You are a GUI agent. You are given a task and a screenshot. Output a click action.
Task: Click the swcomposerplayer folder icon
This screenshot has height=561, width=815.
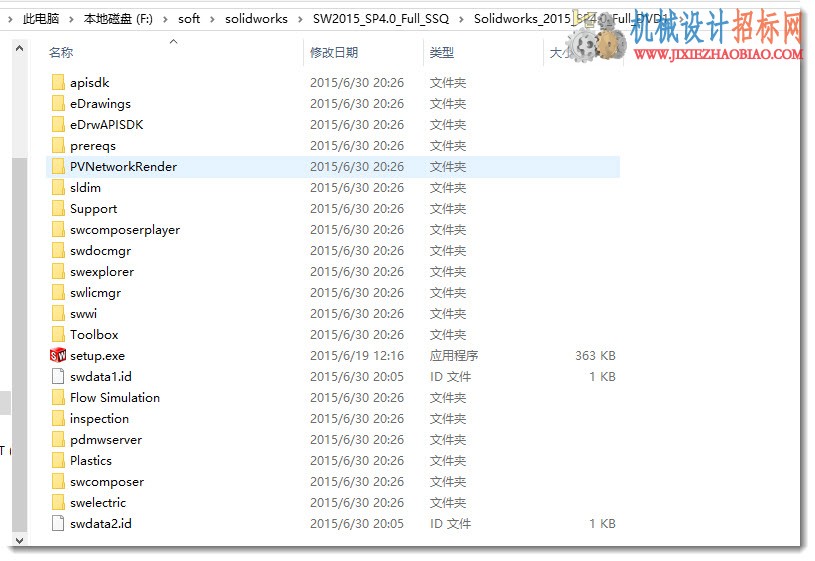tap(58, 229)
